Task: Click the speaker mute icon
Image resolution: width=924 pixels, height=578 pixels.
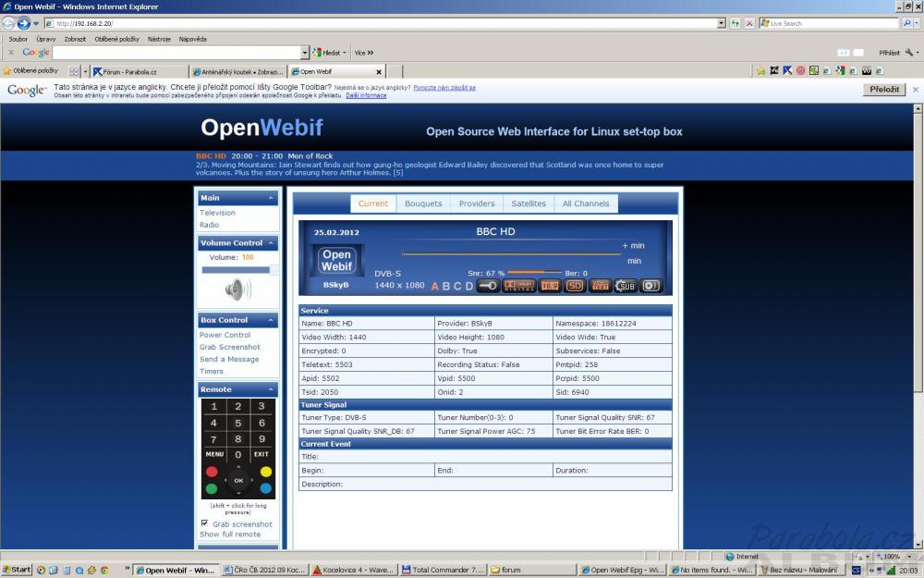Action: pos(237,289)
